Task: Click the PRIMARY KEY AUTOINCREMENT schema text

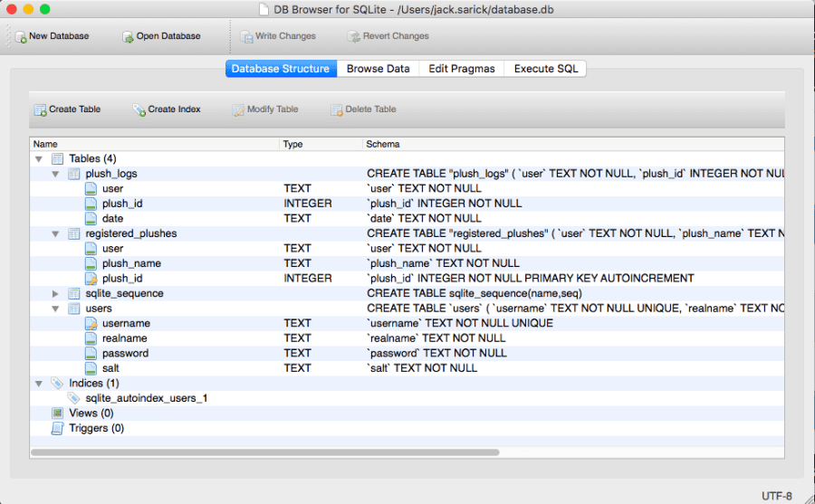Action: pyautogui.click(x=609, y=279)
